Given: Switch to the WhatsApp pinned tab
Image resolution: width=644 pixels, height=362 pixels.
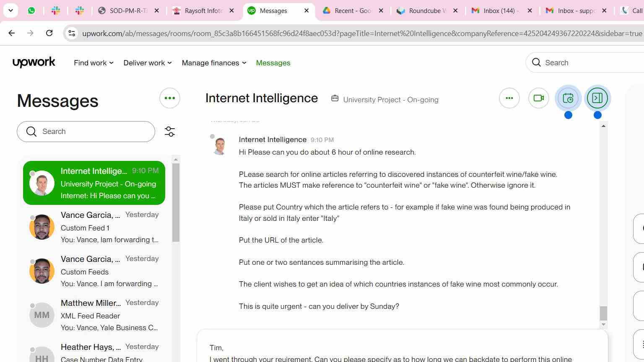Looking at the screenshot, I should tap(31, 10).
